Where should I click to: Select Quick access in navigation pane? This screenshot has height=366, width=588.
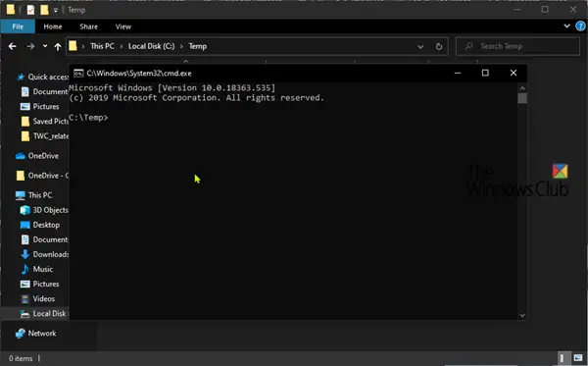[x=43, y=77]
